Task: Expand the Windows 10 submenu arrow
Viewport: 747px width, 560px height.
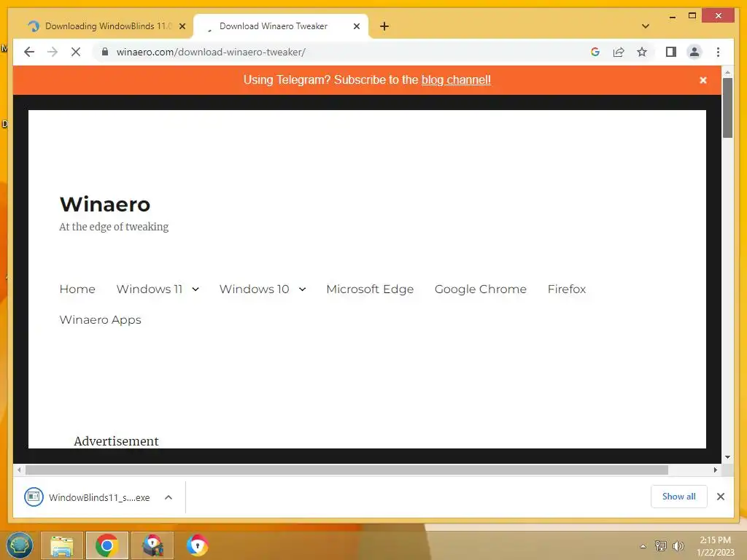Action: 302,289
